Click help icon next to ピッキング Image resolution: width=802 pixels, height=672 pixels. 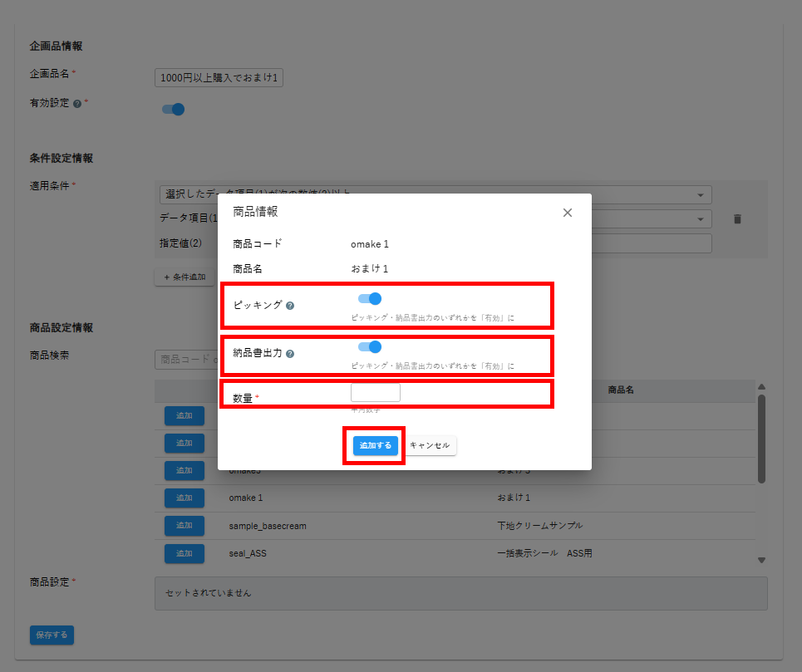pos(290,306)
